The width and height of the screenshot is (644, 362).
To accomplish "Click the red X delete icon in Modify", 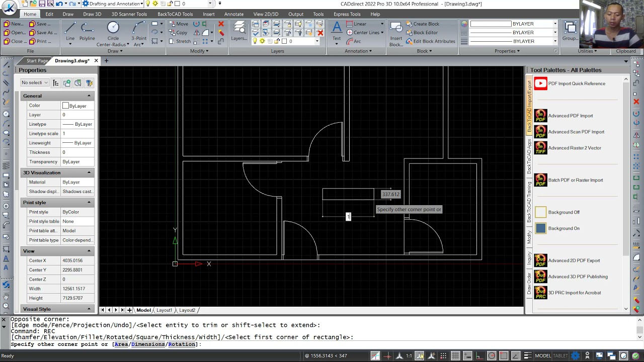I will click(221, 24).
